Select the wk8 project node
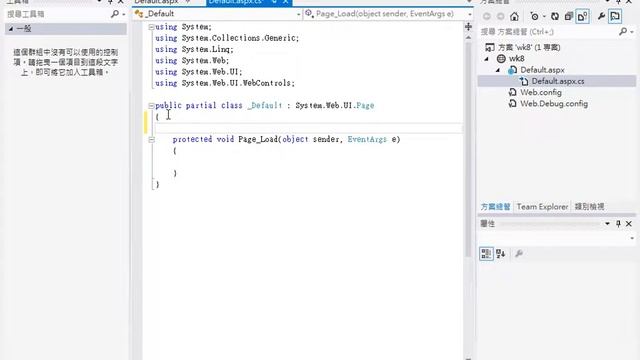 tap(516, 59)
